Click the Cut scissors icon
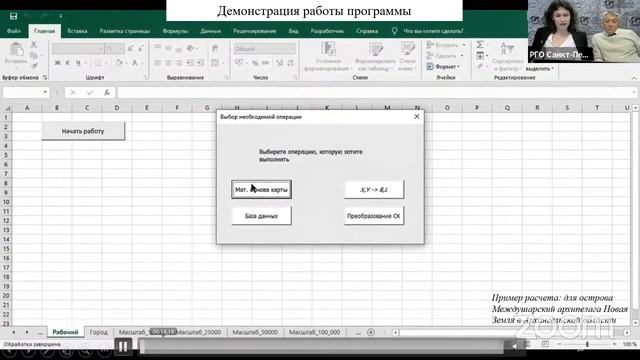This screenshot has height=360, width=640. 34,44
